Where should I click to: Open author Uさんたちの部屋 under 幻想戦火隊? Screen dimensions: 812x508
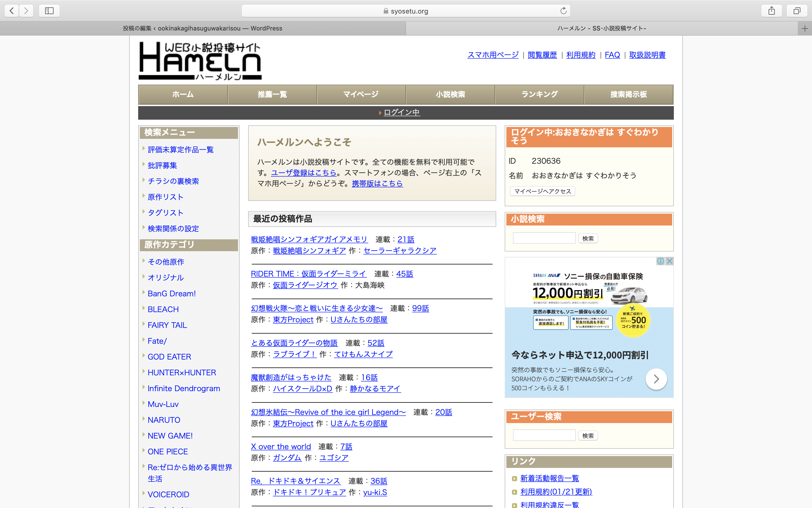coord(359,320)
